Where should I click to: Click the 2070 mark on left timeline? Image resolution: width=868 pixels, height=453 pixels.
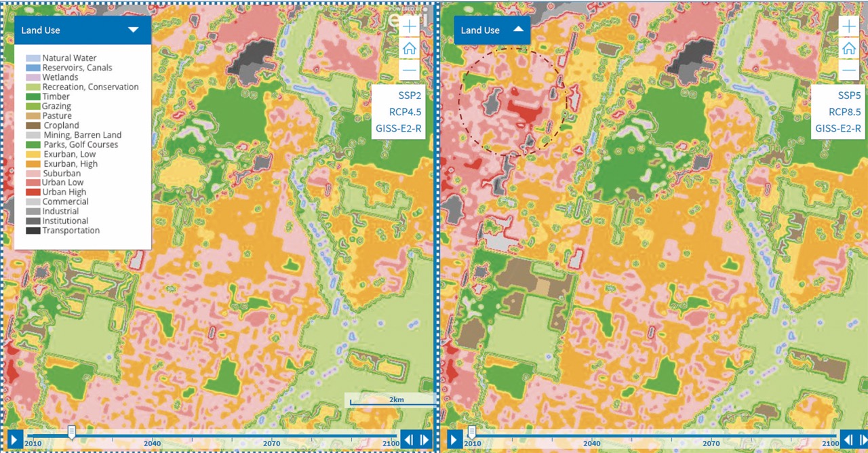(273, 444)
